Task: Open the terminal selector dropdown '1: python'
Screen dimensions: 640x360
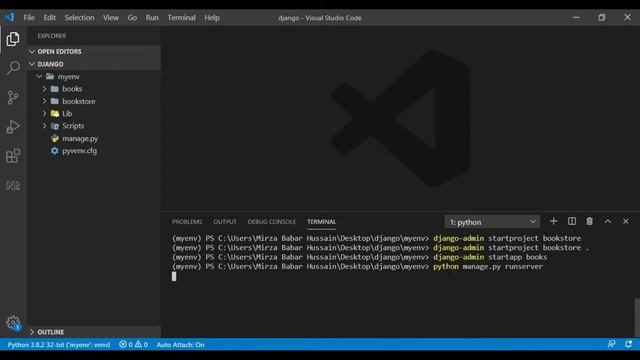Action: (x=492, y=222)
